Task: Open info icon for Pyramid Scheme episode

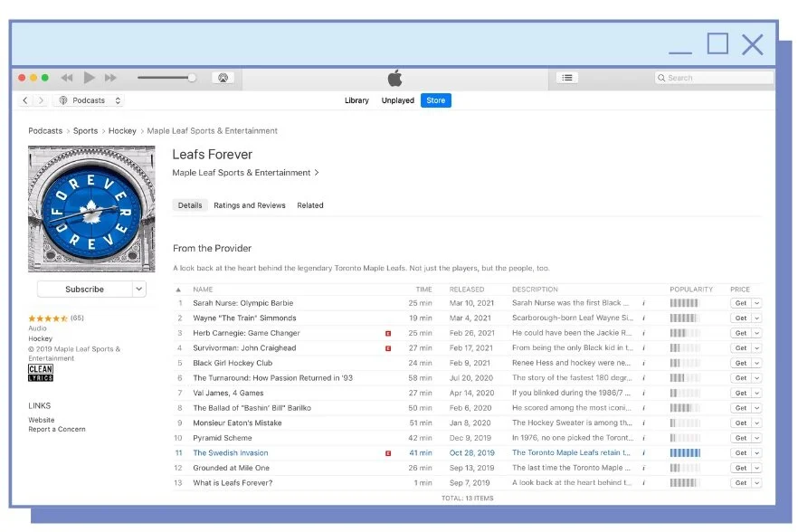Action: click(644, 438)
